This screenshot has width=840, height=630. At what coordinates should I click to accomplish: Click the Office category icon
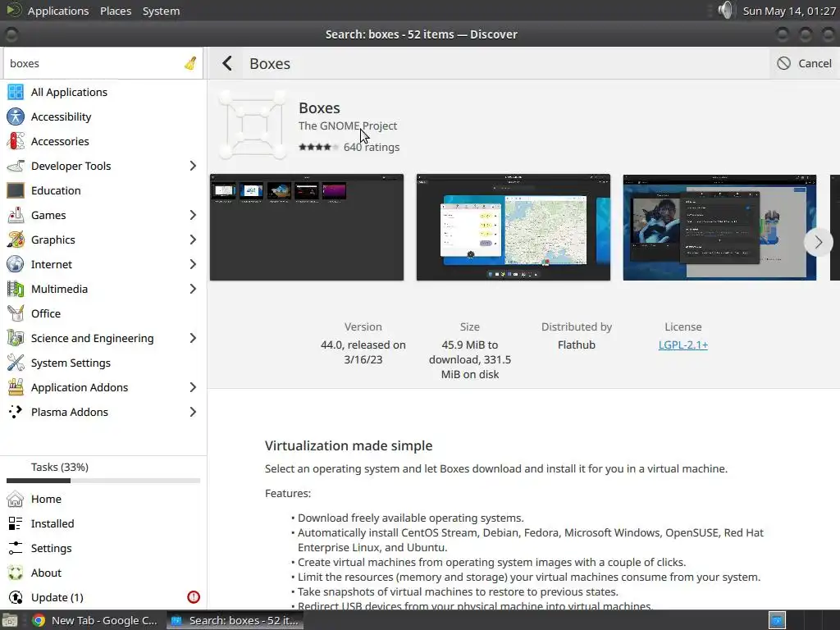tap(16, 314)
